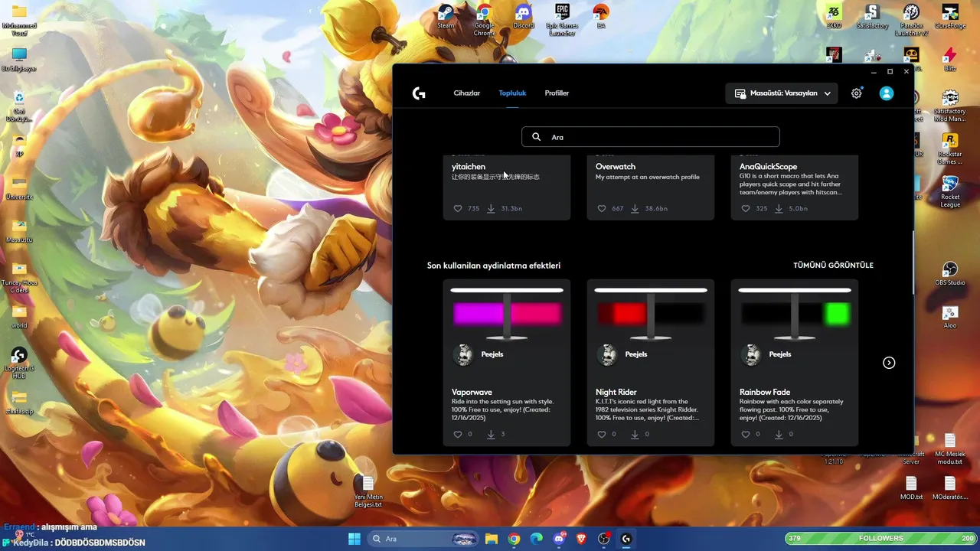Viewport: 980px width, 551px height.
Task: Like the Vaporwave lighting effect via the heart icon
Action: coord(458,434)
